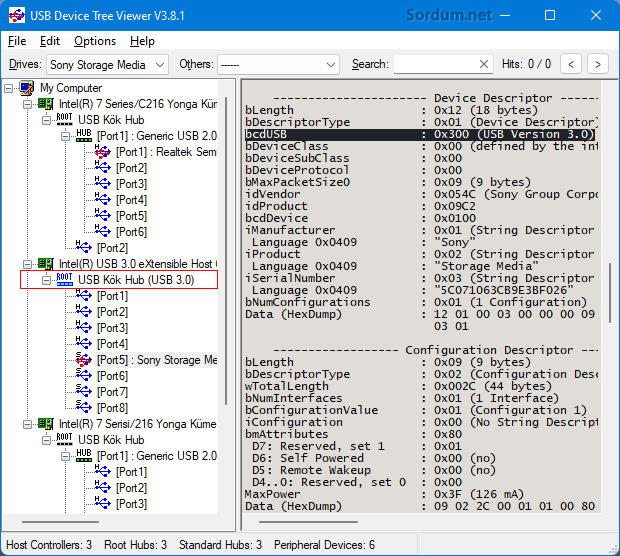Click the MaxPower 0x3F (126 mA) line

pos(384,494)
